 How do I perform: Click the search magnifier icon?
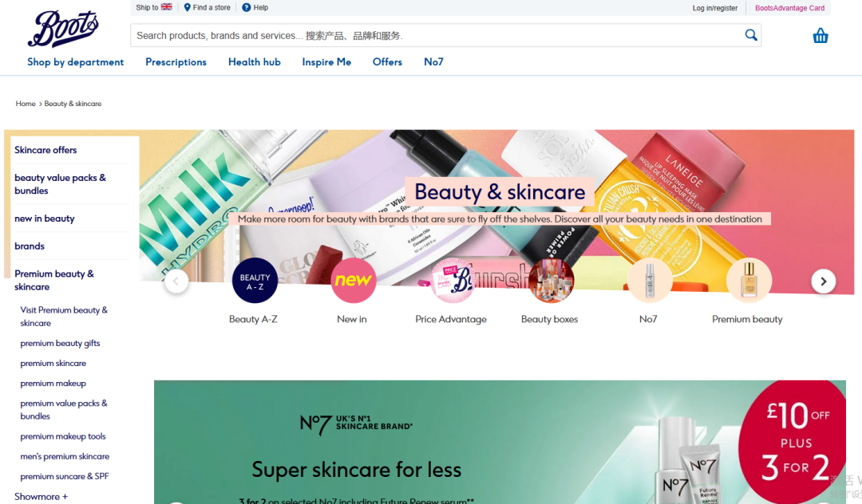coord(751,35)
